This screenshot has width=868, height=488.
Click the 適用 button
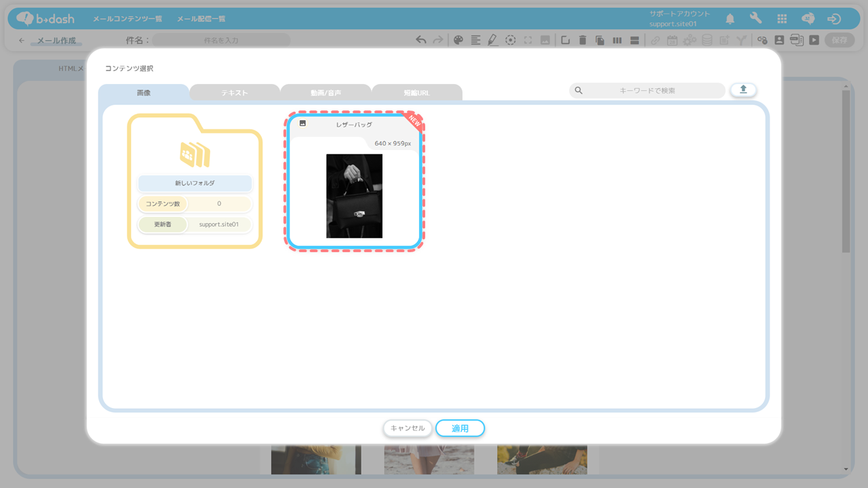pyautogui.click(x=460, y=428)
